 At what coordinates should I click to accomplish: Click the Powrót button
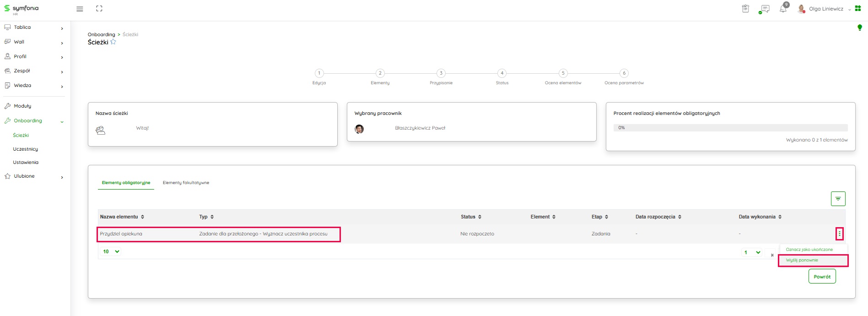[822, 277]
